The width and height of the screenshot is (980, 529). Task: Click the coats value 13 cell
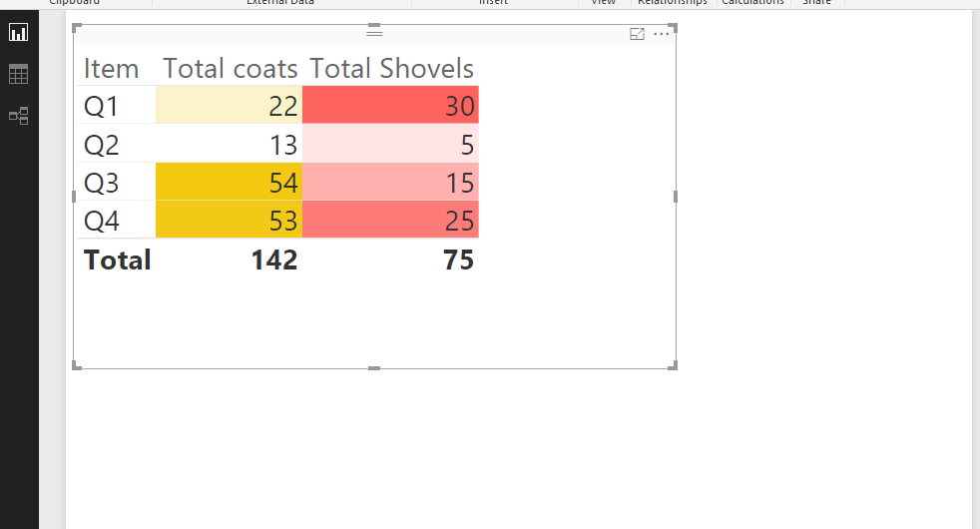tap(229, 144)
